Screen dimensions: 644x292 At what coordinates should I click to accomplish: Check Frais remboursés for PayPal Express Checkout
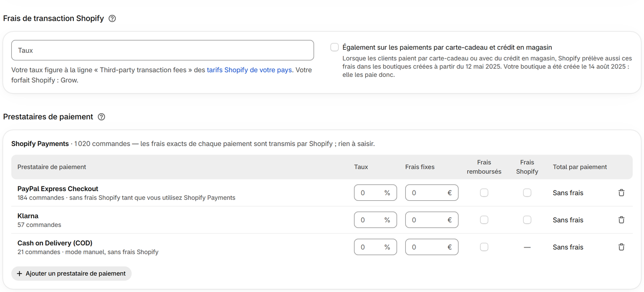pos(484,193)
